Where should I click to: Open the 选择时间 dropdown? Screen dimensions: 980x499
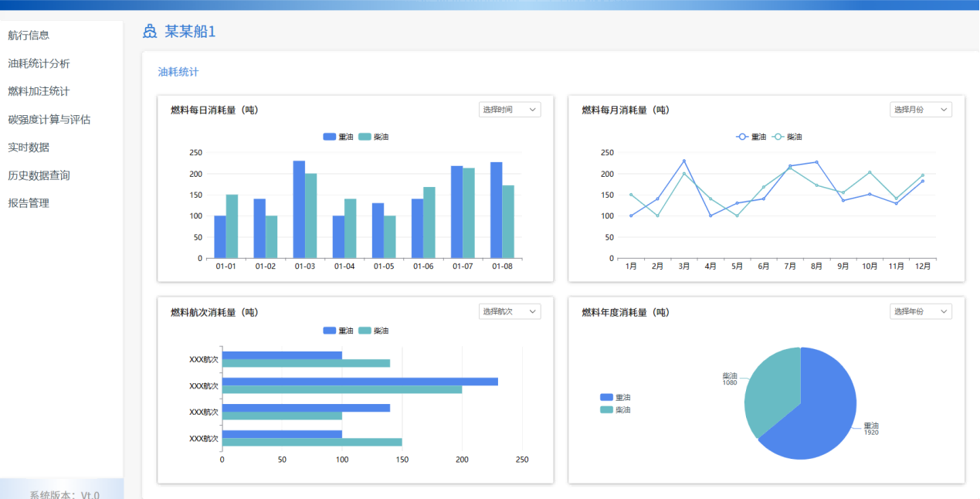[x=509, y=110]
